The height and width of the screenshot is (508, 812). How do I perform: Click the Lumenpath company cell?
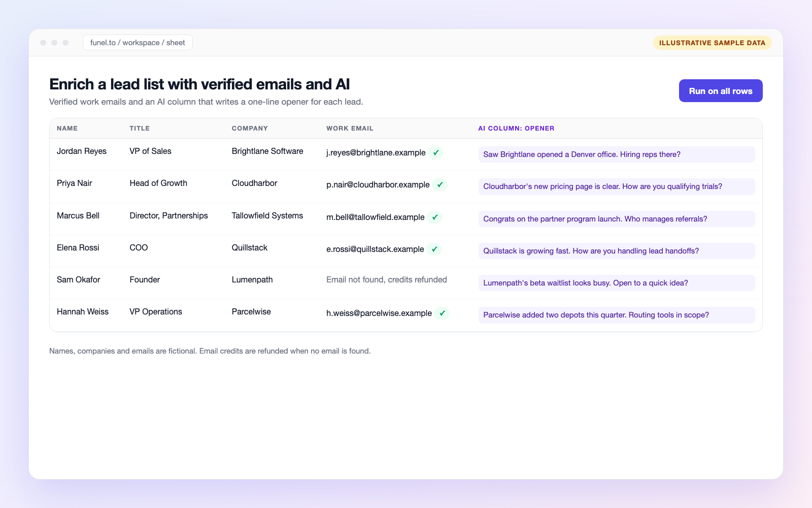(252, 280)
